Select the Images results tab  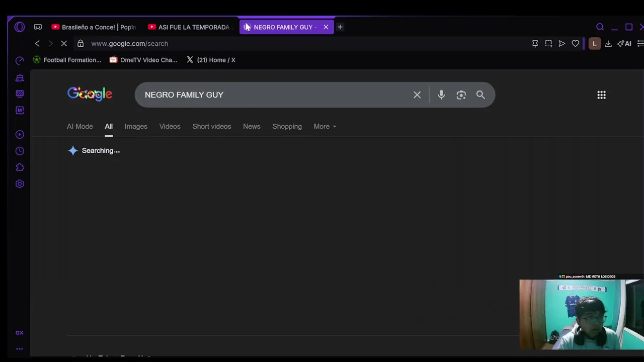tap(136, 127)
